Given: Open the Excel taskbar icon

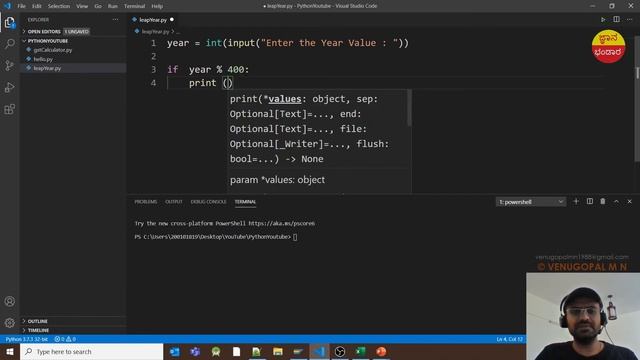Looking at the screenshot, I should [360, 351].
